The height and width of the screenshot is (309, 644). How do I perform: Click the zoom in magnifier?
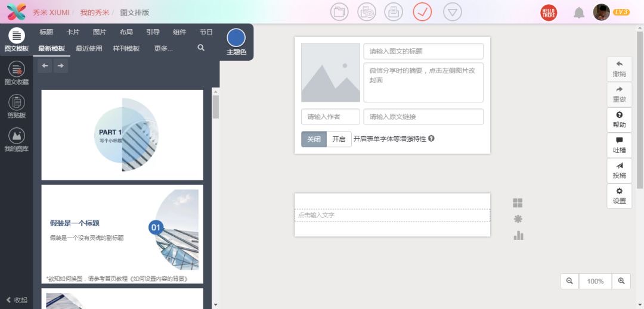621,281
